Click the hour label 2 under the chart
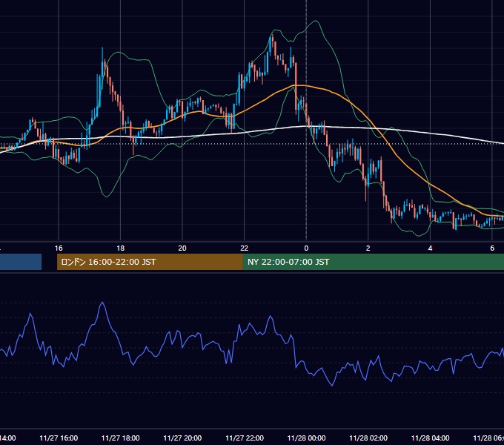Screen dimensions: 504x445 (x=368, y=248)
